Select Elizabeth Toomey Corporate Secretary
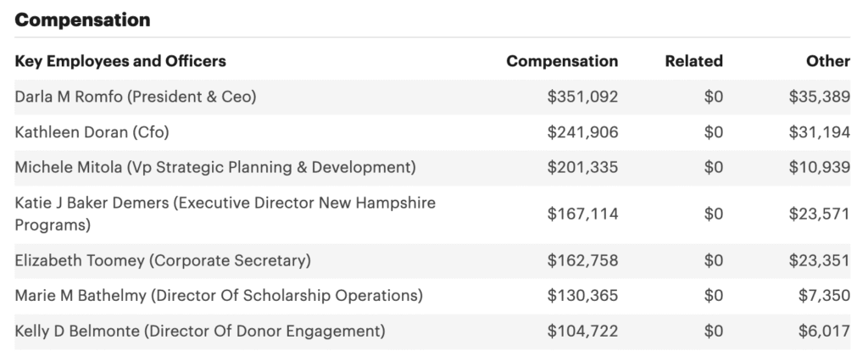Screen dimensions: 868x351 coord(163,260)
